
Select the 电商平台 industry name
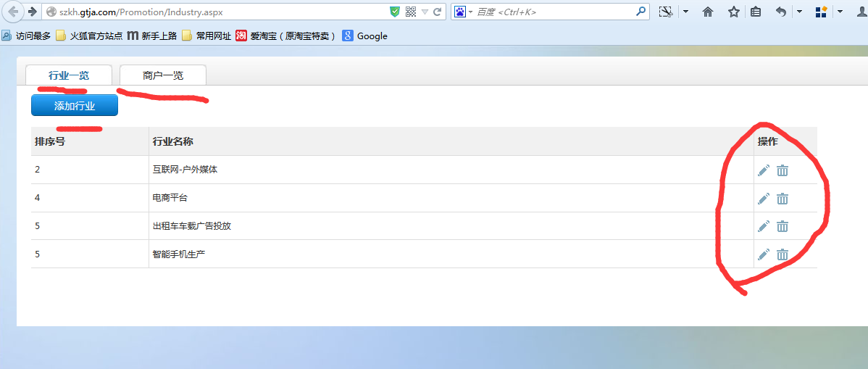[x=170, y=198]
